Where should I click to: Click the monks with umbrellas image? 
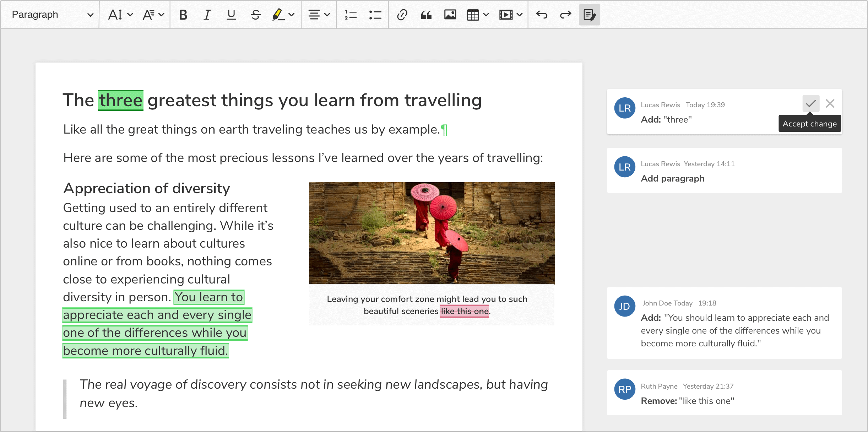click(x=432, y=233)
